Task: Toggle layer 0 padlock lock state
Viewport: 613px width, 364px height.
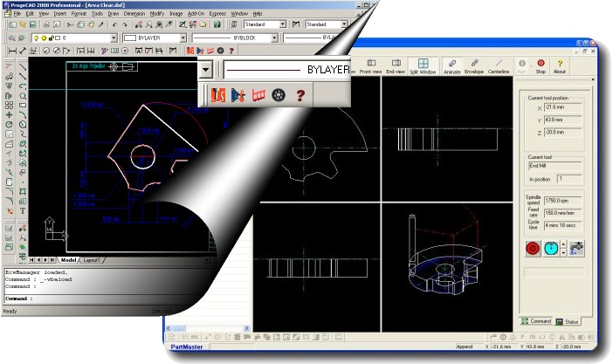Action: (51, 38)
